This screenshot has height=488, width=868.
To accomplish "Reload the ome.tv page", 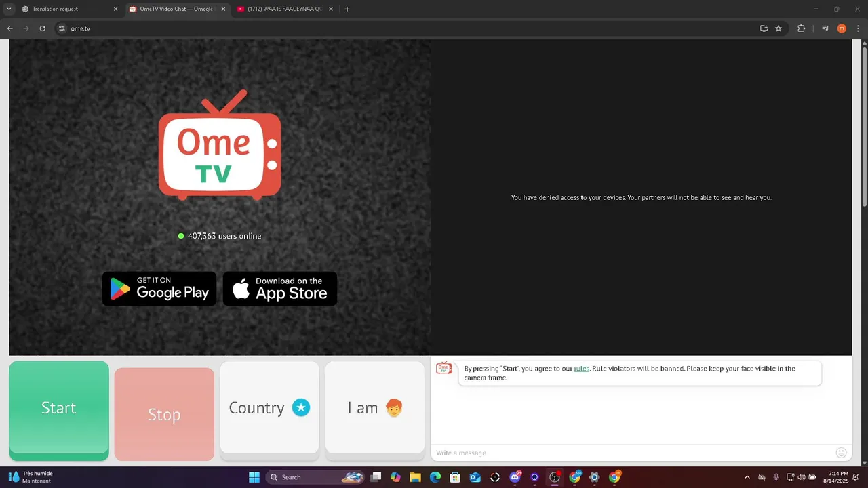I will click(x=42, y=28).
